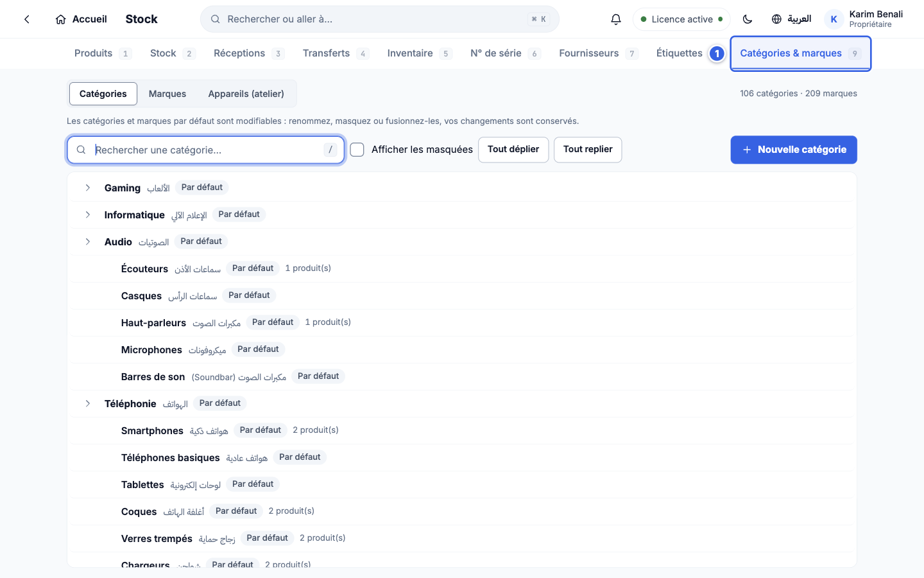Select the Smartphones category row
Image resolution: width=924 pixels, height=578 pixels.
[462, 430]
